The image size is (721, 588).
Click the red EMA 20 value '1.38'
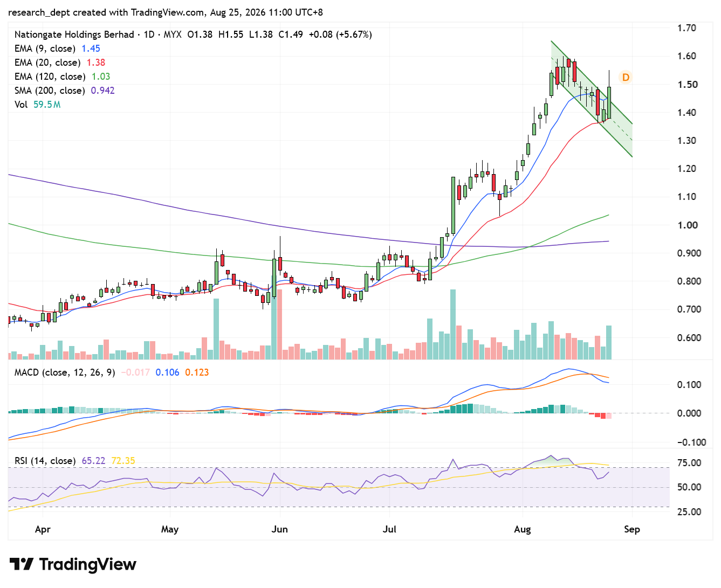[96, 63]
